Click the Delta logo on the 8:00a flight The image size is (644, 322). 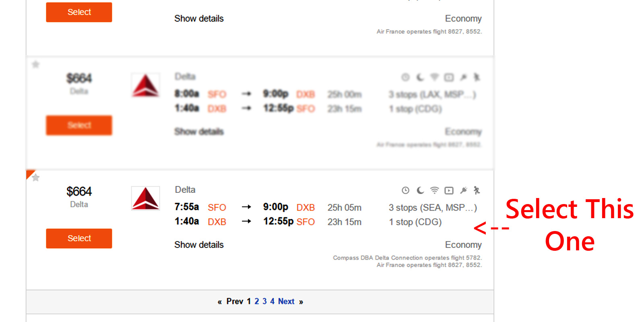tap(146, 85)
